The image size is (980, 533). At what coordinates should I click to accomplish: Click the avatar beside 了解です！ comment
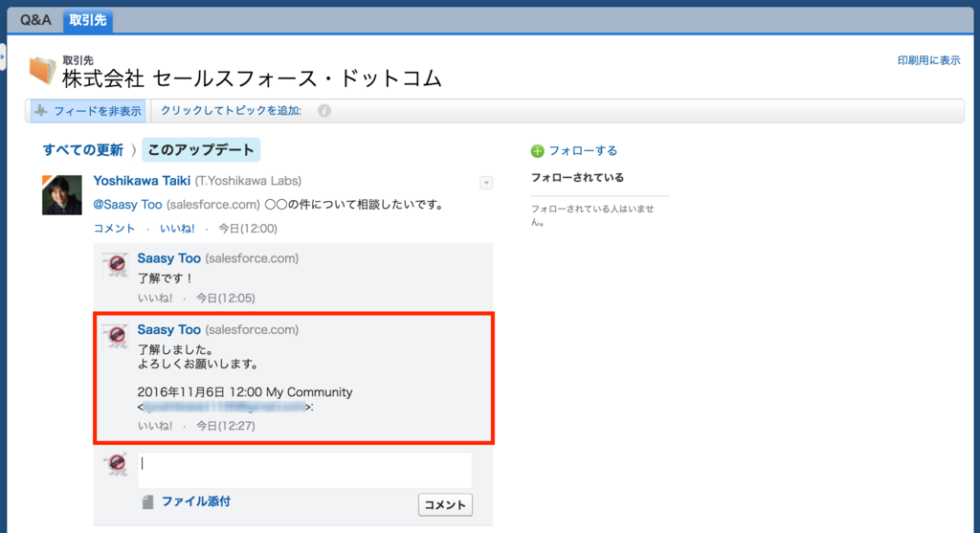tap(116, 265)
